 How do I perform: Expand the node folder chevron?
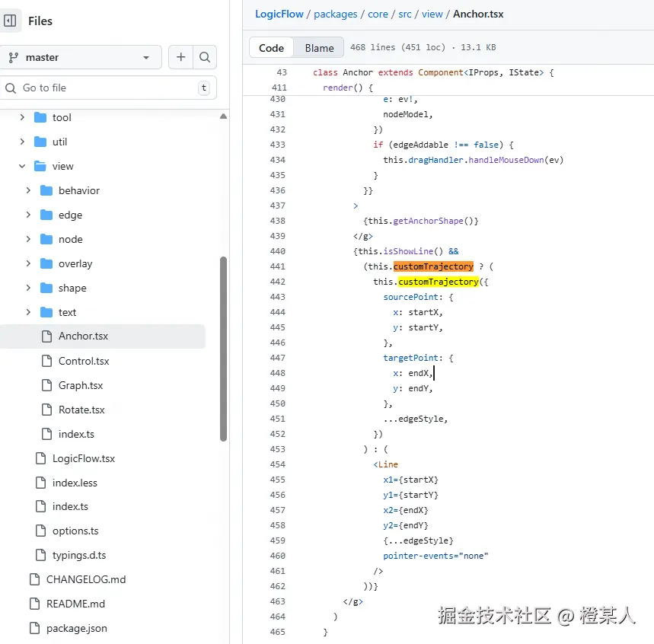[28, 240]
